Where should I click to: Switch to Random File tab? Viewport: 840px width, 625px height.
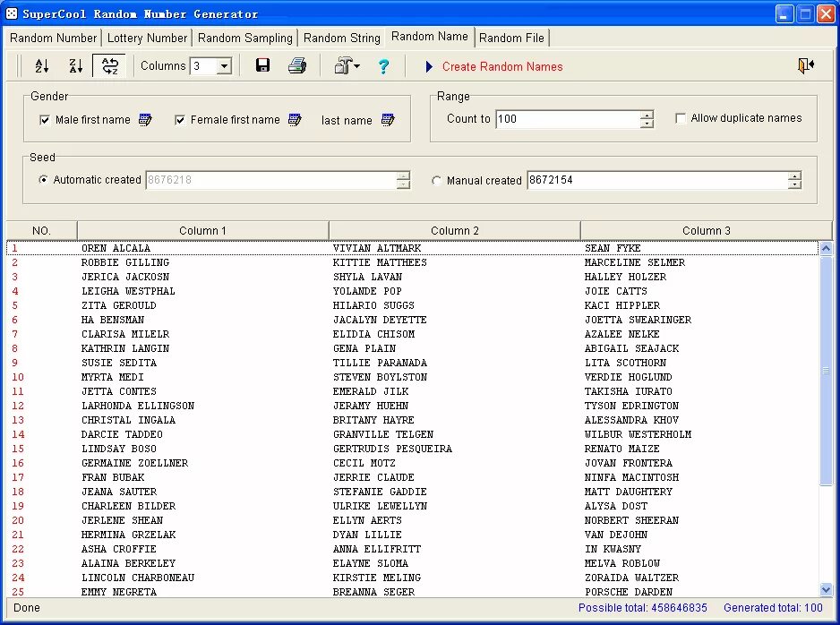(511, 38)
